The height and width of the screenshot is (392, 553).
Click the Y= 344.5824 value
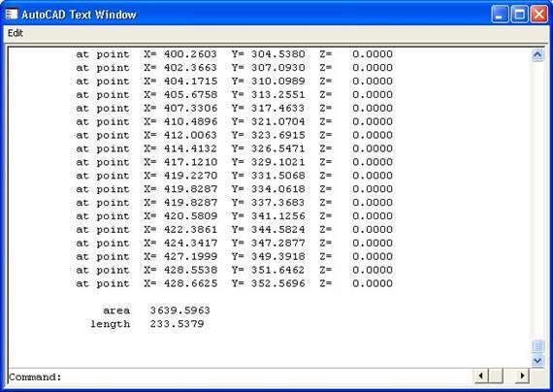point(277,229)
